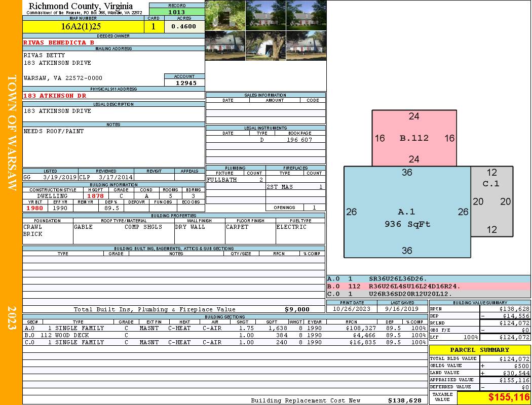Open the top-middle house photo thumbnail
Screen dimensions: 532x405
[x=265, y=16]
